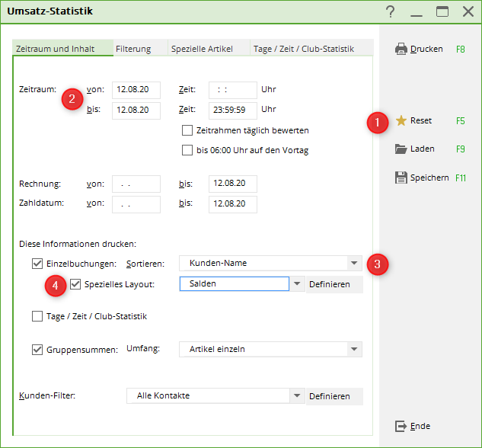Maximize the Umsatz-Statistik window
Screen dimensions: 482x448
pos(442,11)
